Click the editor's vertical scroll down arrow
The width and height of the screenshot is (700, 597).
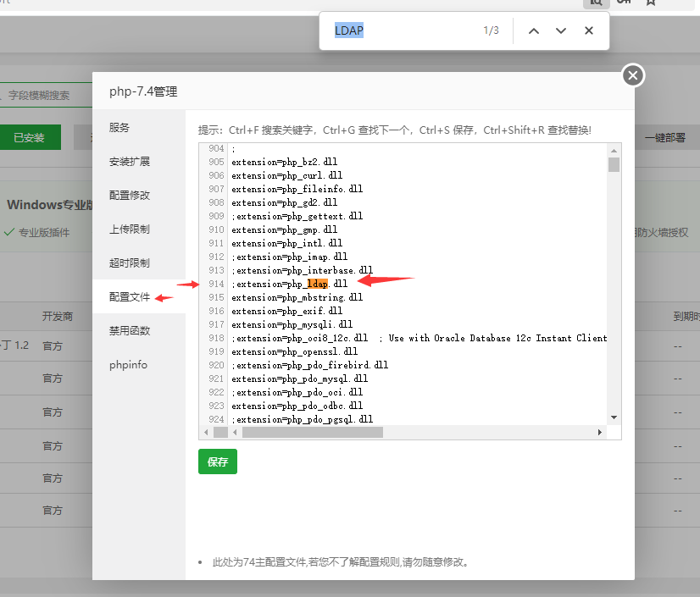[x=614, y=417]
